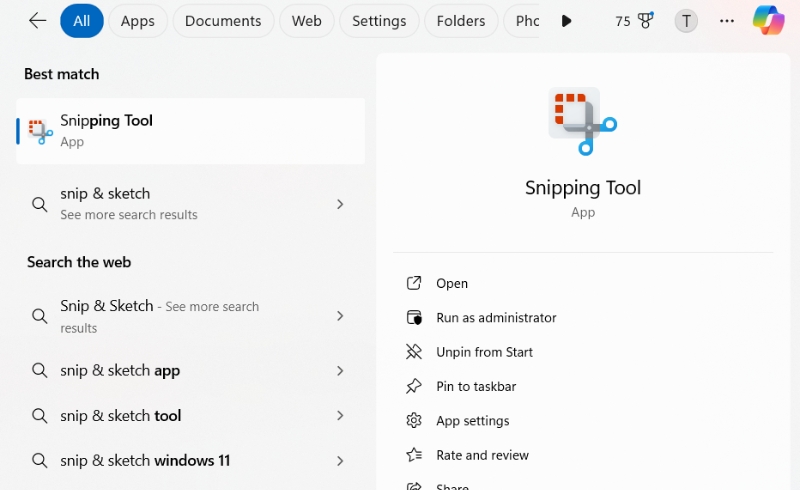
Task: Expand chevron for Snip & Sketch web result
Action: tap(340, 316)
